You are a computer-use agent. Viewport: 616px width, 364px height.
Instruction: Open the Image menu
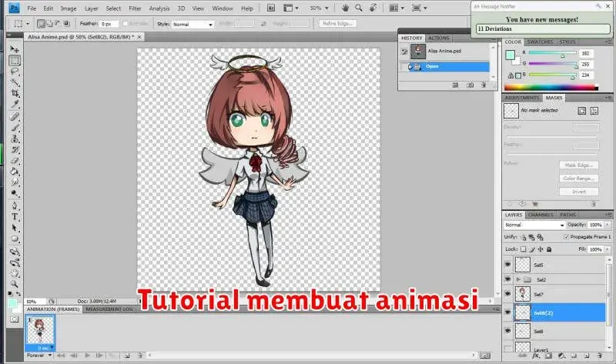coord(69,8)
